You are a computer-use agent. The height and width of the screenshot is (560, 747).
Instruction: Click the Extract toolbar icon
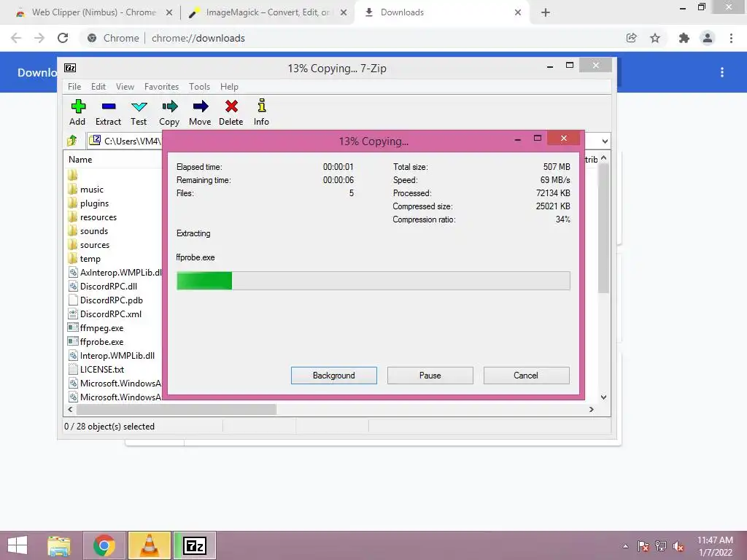tap(109, 106)
